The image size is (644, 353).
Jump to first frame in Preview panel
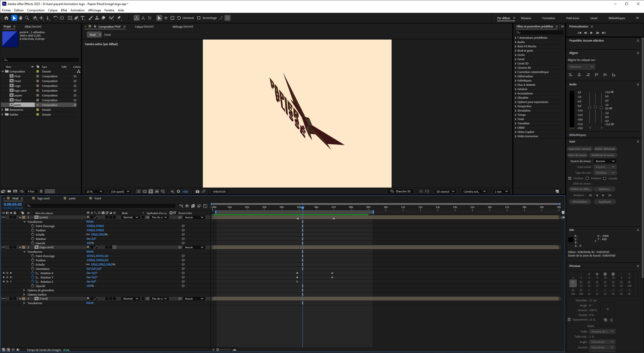[579, 33]
